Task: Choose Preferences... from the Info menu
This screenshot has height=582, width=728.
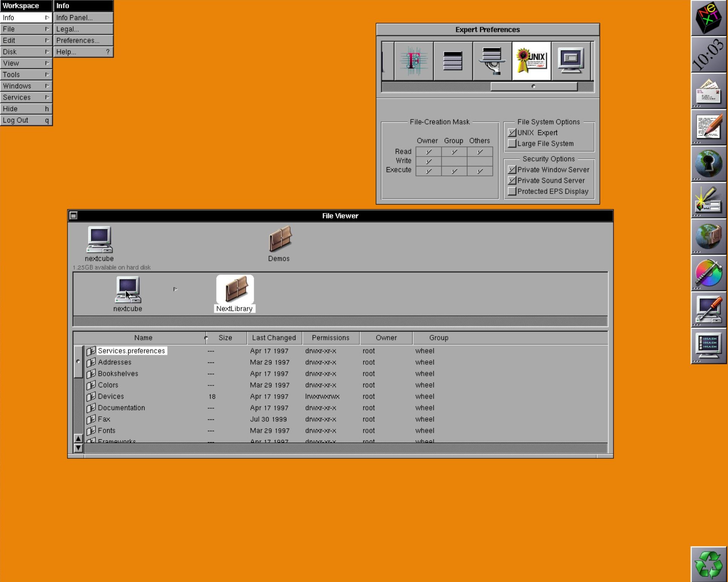Action: point(83,40)
